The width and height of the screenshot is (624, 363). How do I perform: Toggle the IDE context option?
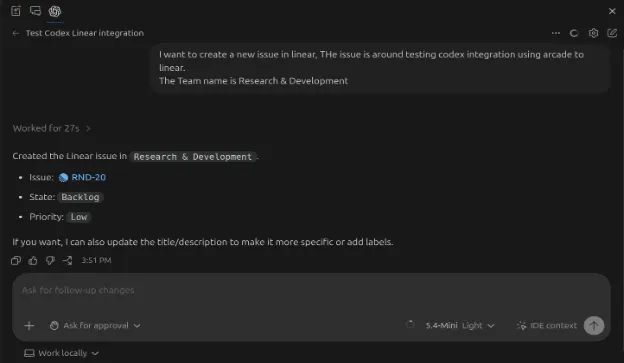coord(546,326)
